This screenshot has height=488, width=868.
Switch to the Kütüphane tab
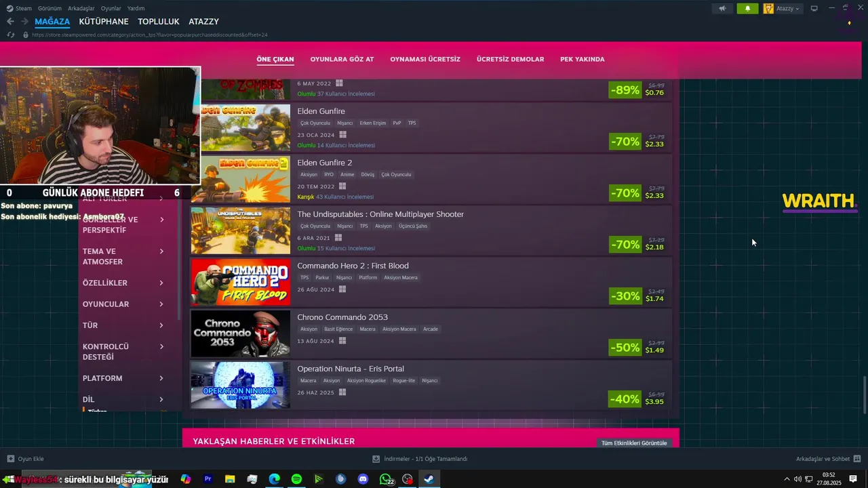(104, 22)
